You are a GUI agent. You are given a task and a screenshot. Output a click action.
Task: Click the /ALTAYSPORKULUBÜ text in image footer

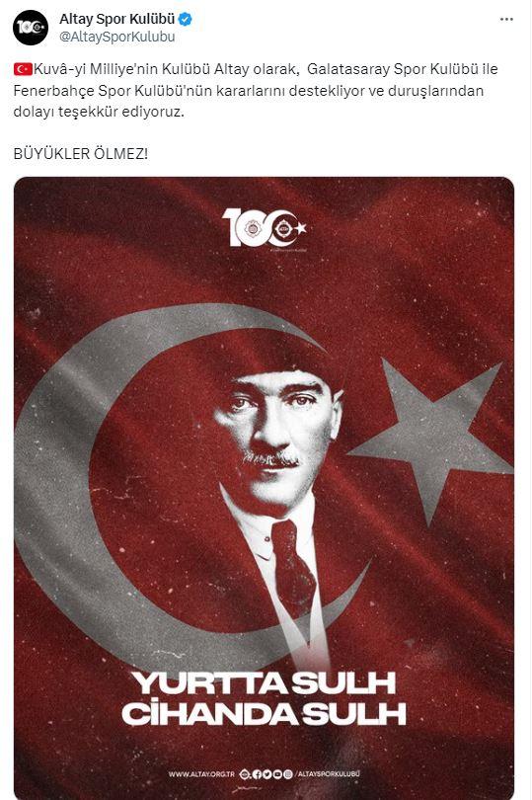pos(328,774)
